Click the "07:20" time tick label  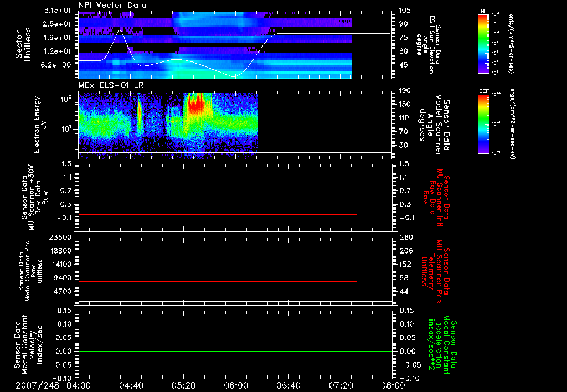(x=341, y=385)
